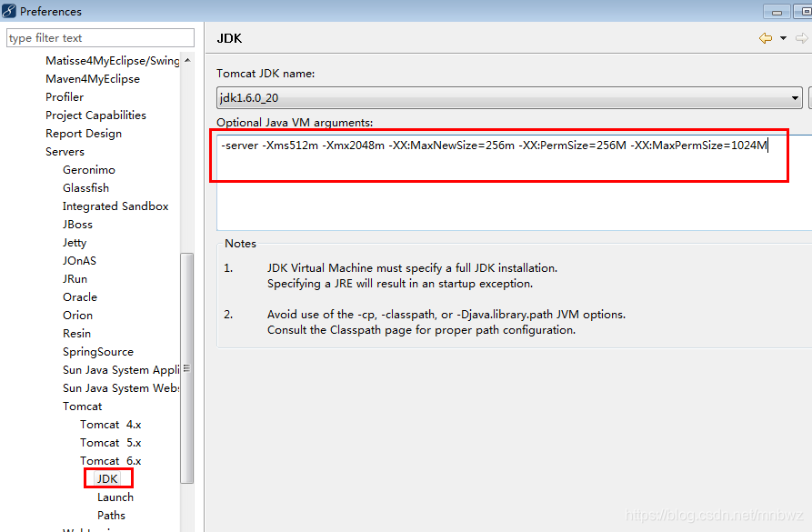812x532 pixels.
Task: Select Jetty server entry
Action: pyautogui.click(x=75, y=243)
